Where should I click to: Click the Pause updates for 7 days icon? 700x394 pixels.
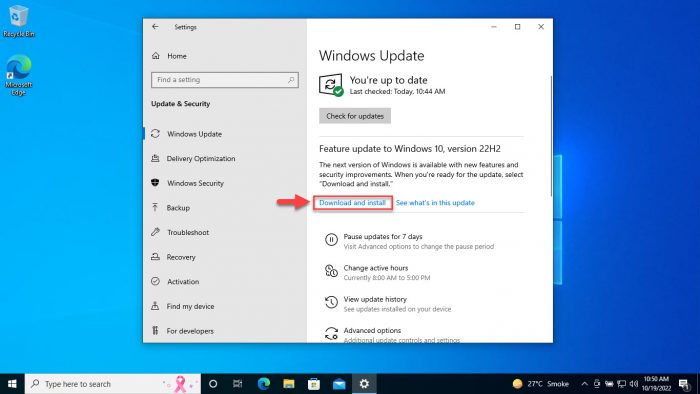[x=331, y=240]
